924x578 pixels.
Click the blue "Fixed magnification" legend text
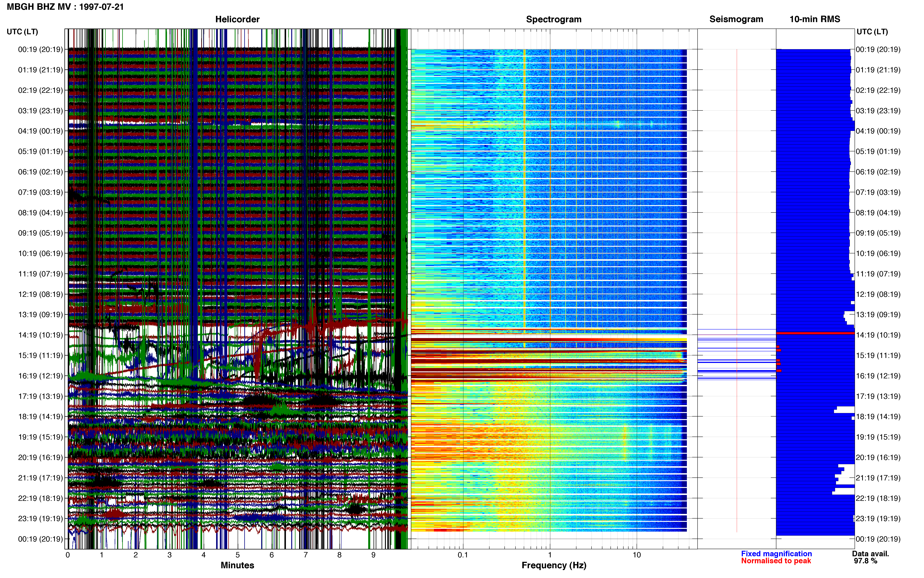[x=776, y=554]
